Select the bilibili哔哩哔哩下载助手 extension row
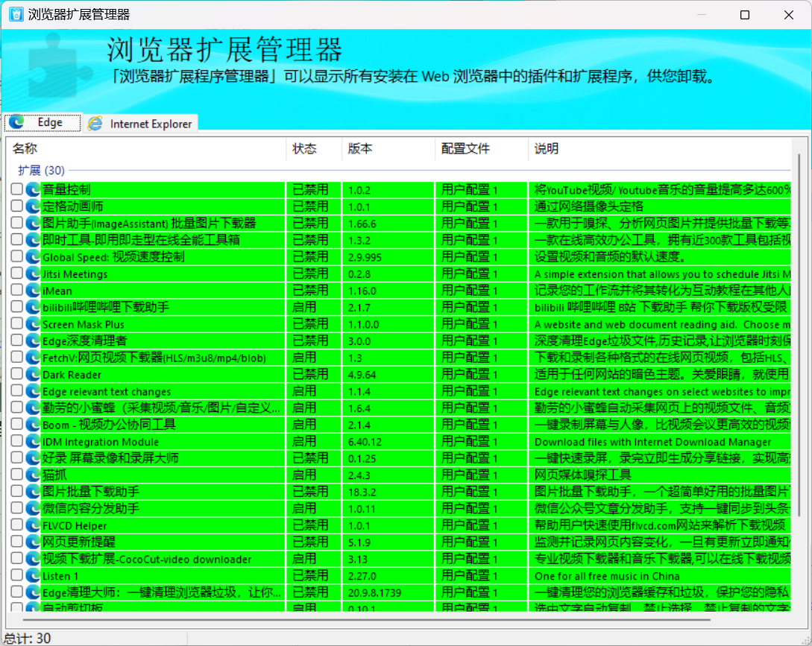Image resolution: width=812 pixels, height=646 pixels. click(106, 307)
